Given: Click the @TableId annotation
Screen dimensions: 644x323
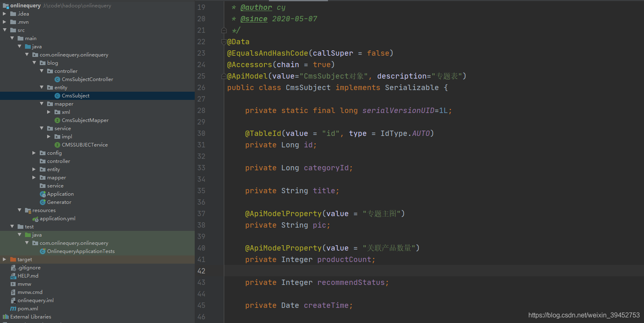Looking at the screenshot, I should [x=263, y=133].
